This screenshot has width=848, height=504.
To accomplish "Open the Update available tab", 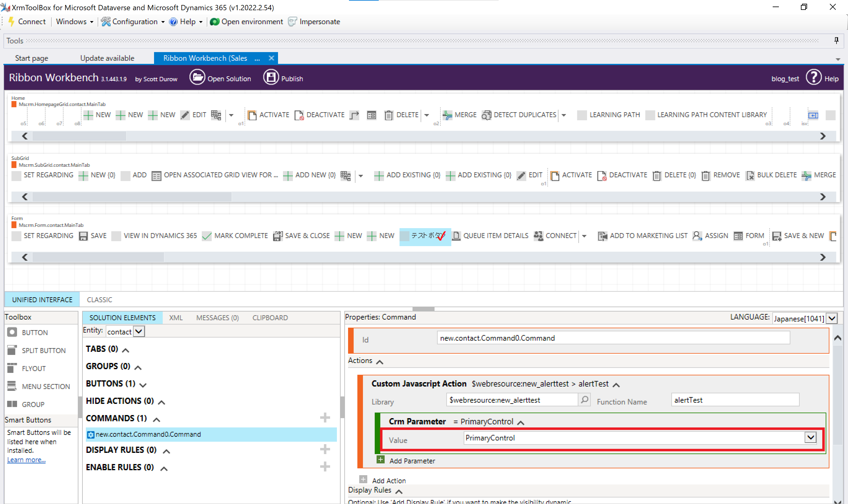I will tap(107, 58).
